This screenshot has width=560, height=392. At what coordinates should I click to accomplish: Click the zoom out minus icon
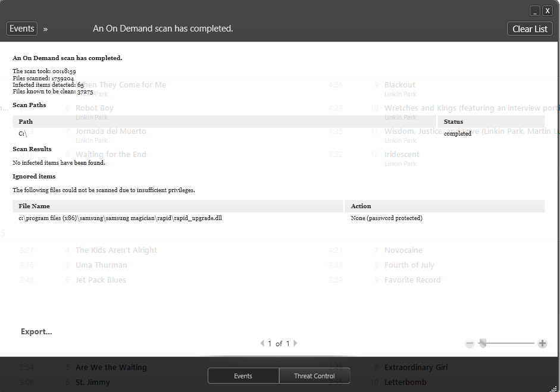[470, 343]
